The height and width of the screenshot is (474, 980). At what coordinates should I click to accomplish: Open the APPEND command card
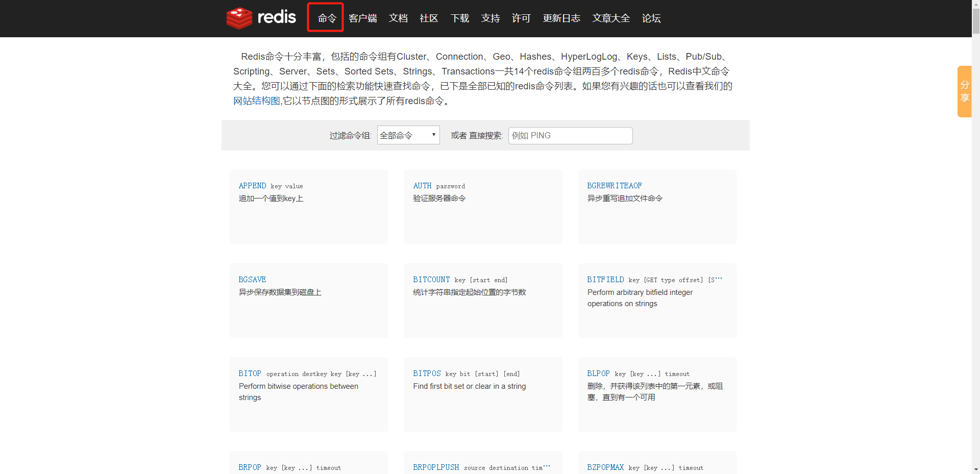tap(252, 186)
